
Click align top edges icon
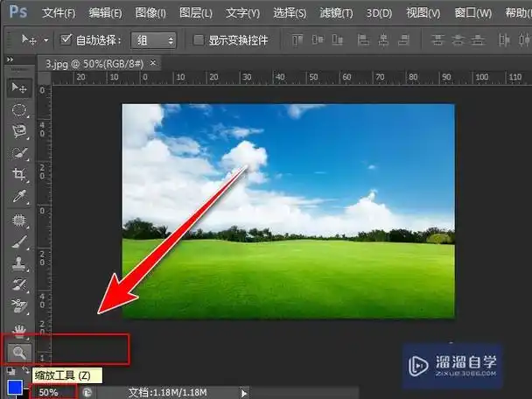click(297, 40)
